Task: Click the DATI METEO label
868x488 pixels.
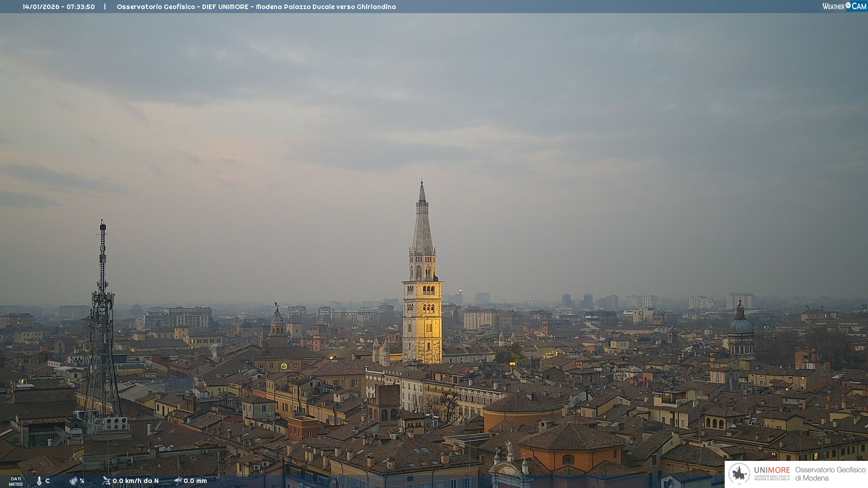Action: pos(16,481)
